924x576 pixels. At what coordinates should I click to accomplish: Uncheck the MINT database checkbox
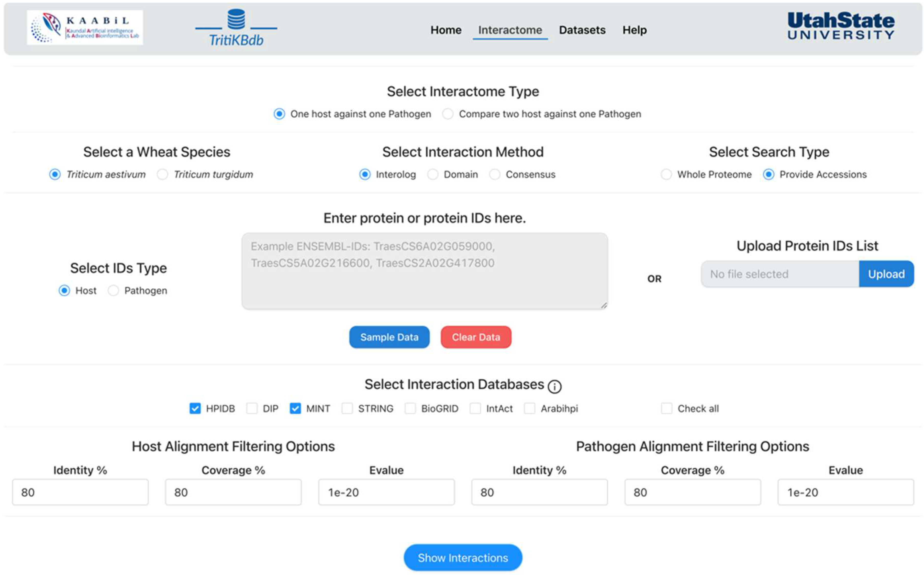(x=295, y=408)
